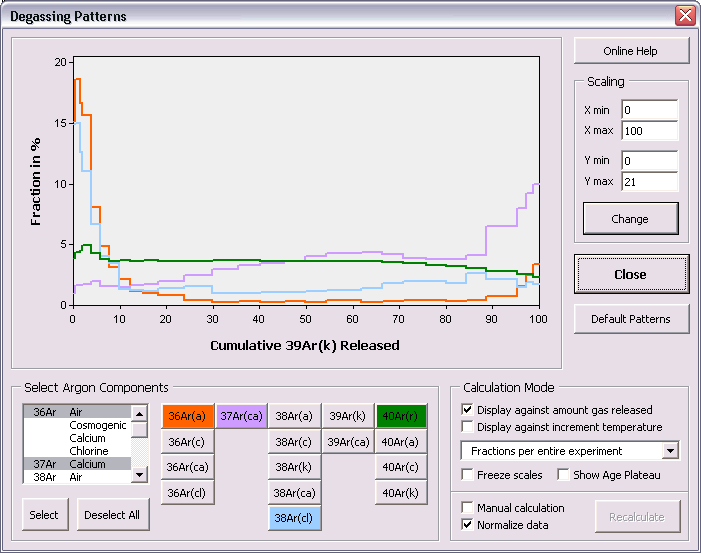Uncheck the Normalize data option
Screen dimensions: 701x553
point(468,524)
